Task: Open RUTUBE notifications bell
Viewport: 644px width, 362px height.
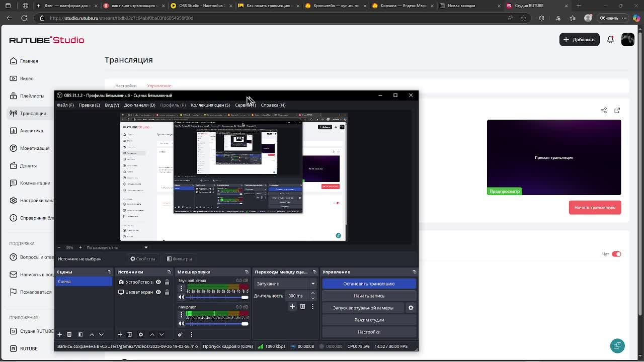Action: (610, 40)
